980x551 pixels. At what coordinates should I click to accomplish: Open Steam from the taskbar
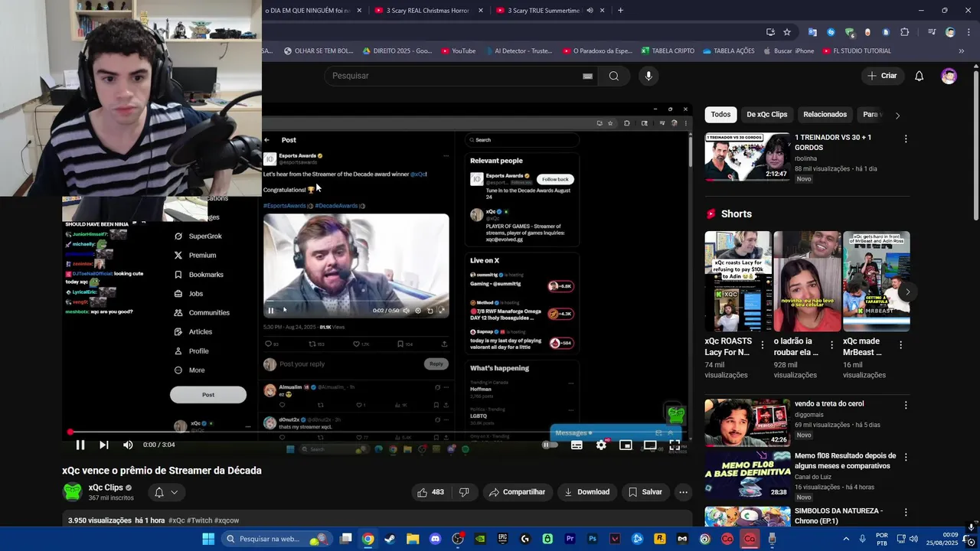(390, 539)
